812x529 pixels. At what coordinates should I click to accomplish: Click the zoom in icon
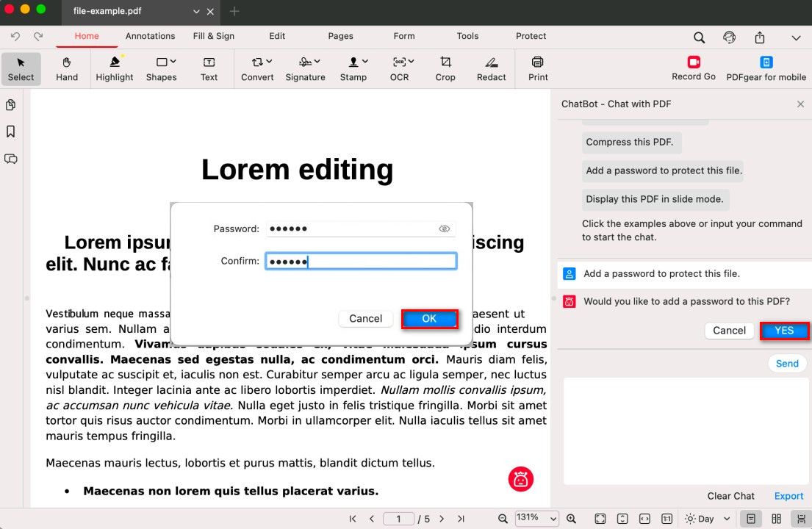tap(571, 519)
